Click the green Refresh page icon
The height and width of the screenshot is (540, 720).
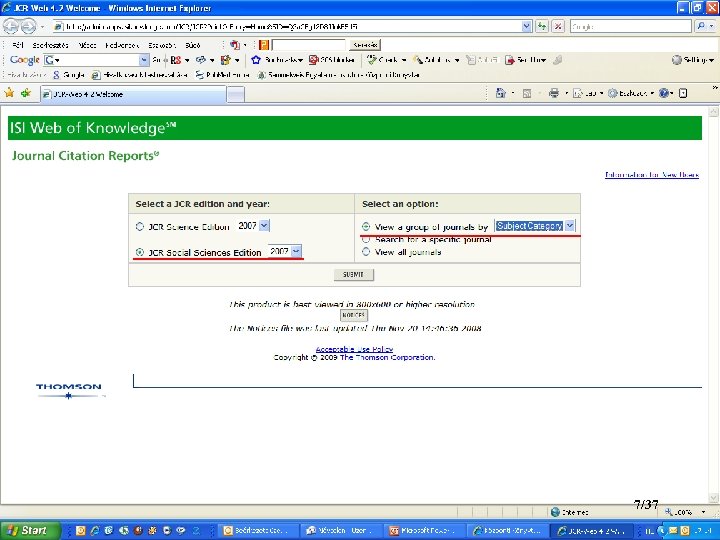[542, 26]
